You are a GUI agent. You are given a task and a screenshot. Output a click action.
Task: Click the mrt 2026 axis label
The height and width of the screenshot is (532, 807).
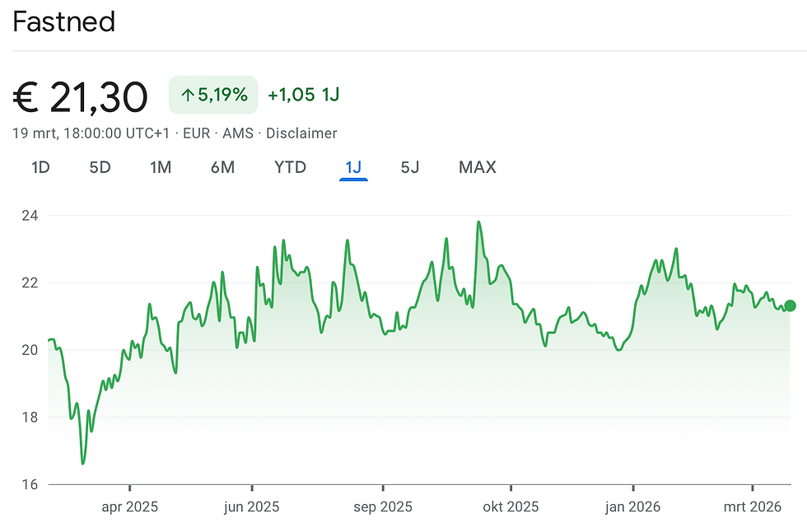[753, 506]
